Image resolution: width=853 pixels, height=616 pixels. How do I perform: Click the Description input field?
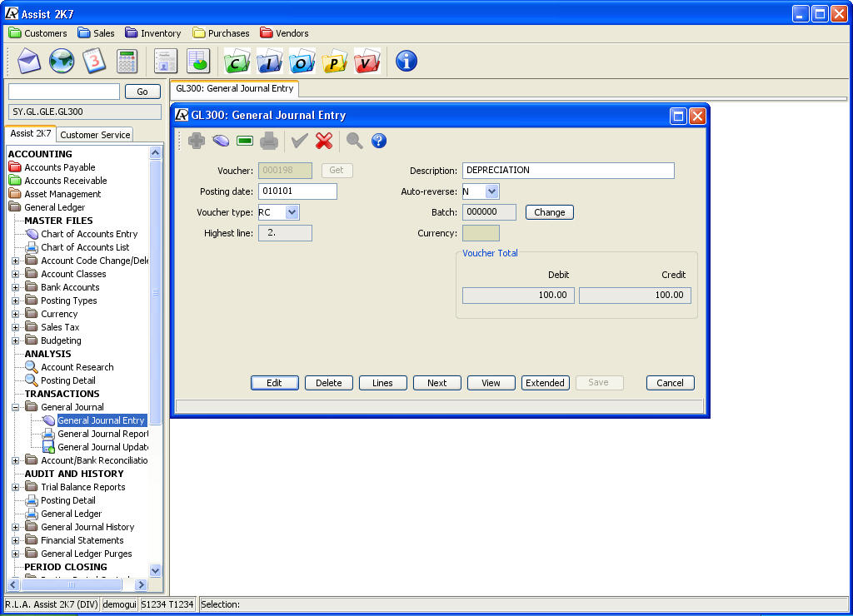coord(568,170)
